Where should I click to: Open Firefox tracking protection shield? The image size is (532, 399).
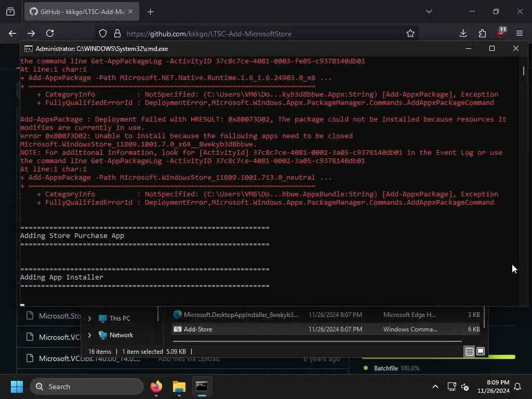(103, 33)
